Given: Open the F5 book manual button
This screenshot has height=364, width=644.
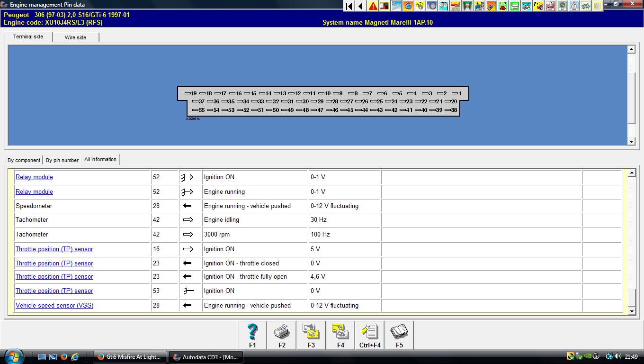Looking at the screenshot, I should point(399,336).
